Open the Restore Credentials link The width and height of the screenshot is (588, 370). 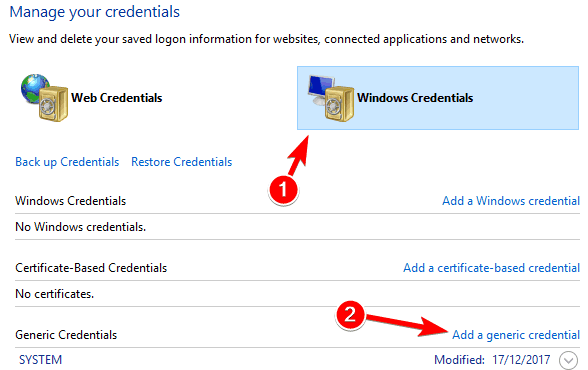[182, 162]
